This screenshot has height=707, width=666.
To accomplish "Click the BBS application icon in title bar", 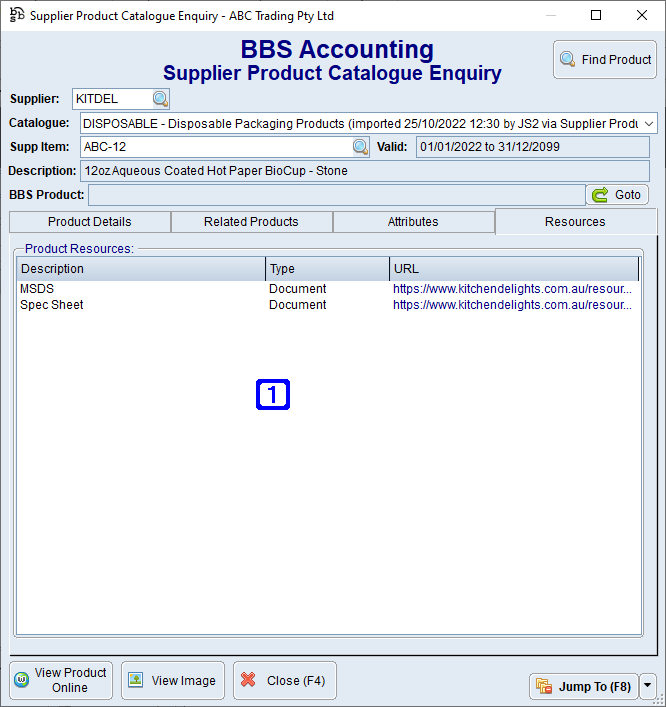I will [17, 15].
